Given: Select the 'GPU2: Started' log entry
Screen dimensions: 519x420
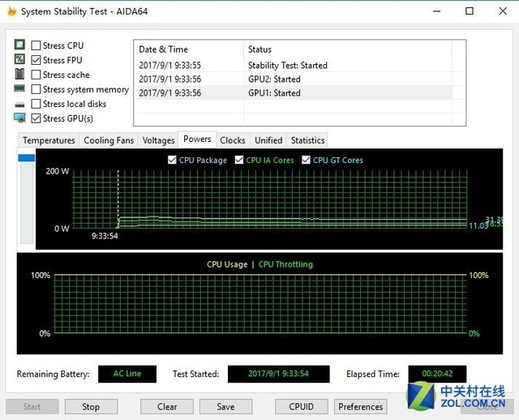Looking at the screenshot, I should [x=294, y=79].
